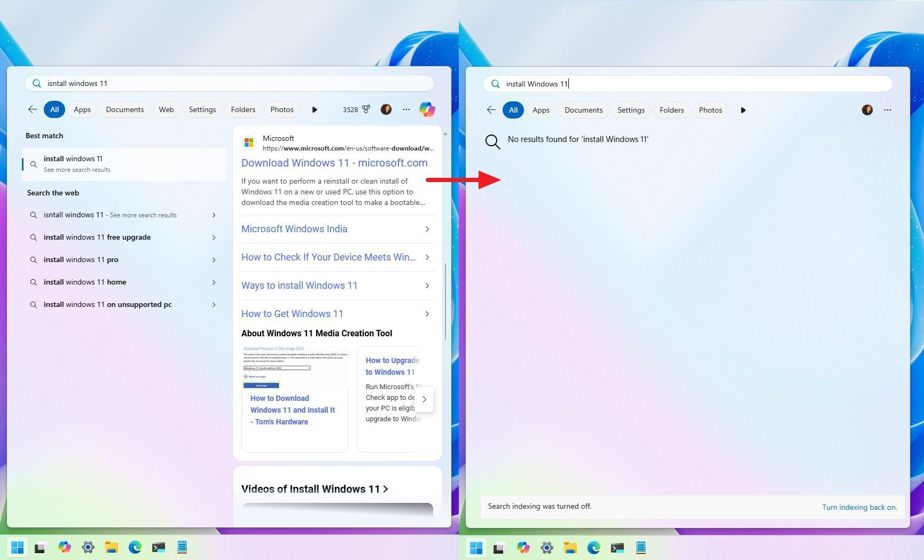Expand 'install windows 11 pro' suggestion
Viewport: 924px width, 560px height.
[x=123, y=259]
